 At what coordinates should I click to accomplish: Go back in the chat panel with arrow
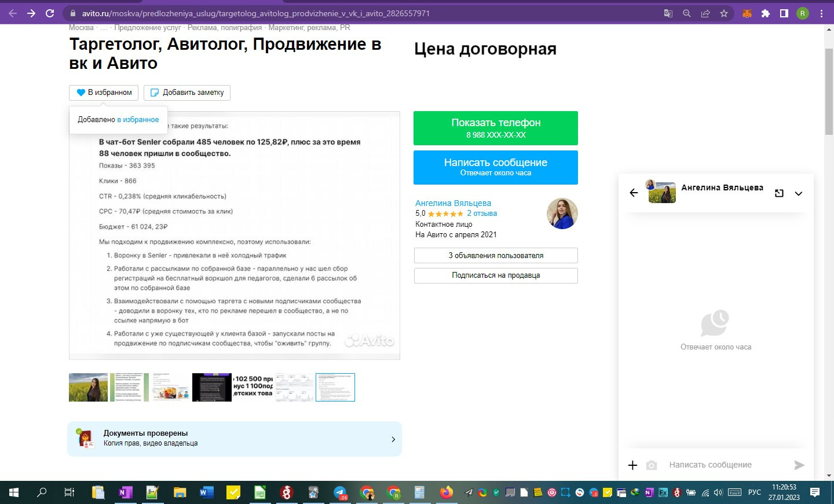click(x=634, y=193)
